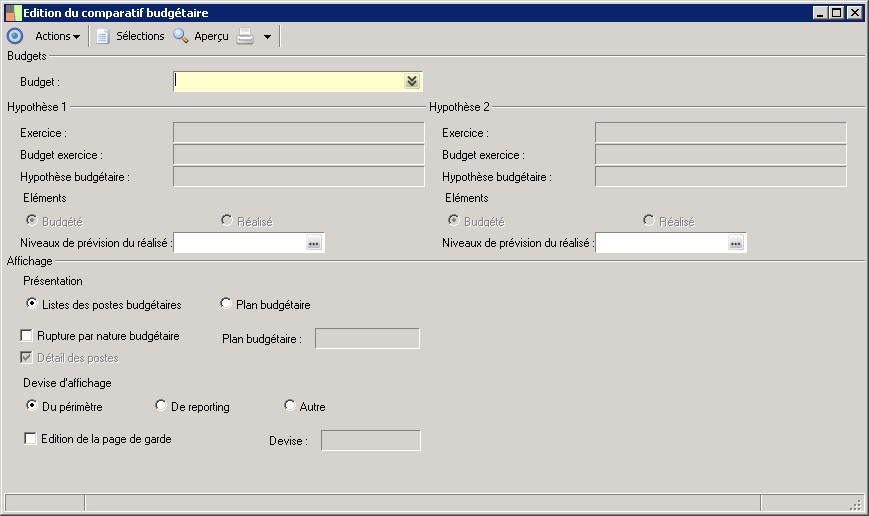Select Réalisé radio in Hypothèse 1
This screenshot has height=516, width=869.
coord(226,220)
